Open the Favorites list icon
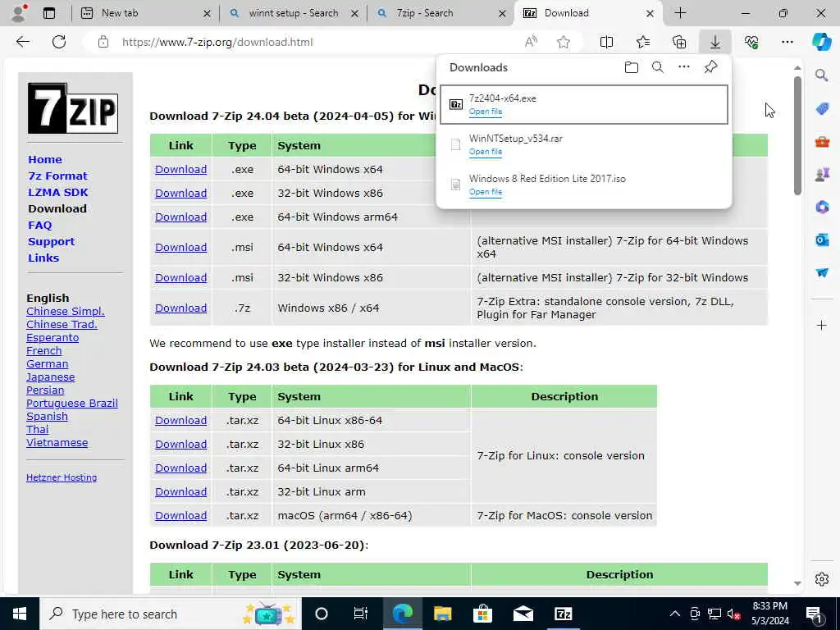Viewport: 840px width, 630px height. pos(643,42)
